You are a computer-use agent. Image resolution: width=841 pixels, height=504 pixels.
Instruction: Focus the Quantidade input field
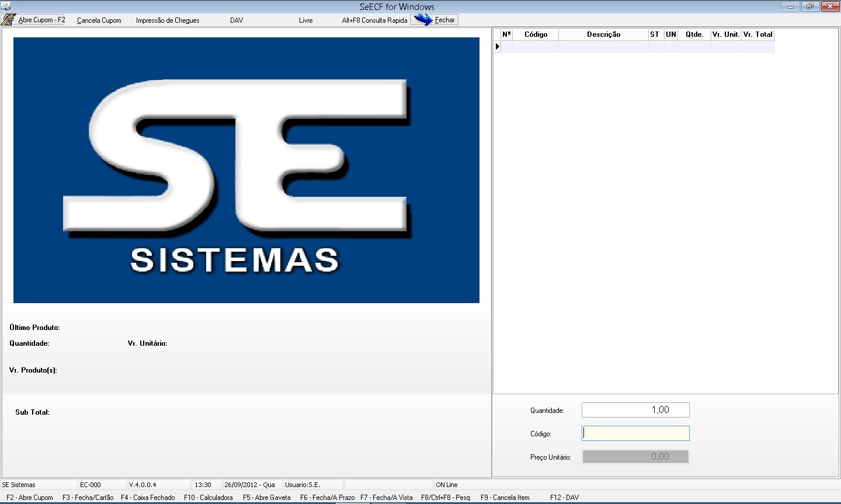pos(635,410)
